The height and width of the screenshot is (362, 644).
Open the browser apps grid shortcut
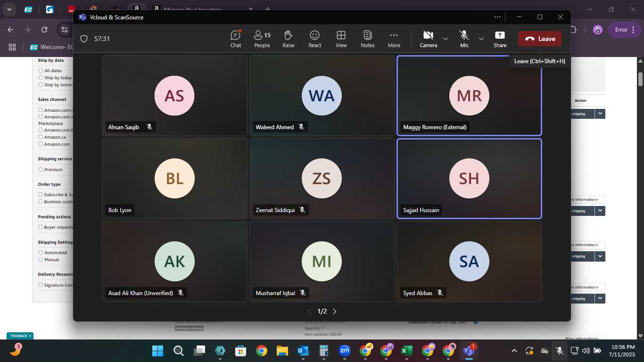(x=12, y=47)
